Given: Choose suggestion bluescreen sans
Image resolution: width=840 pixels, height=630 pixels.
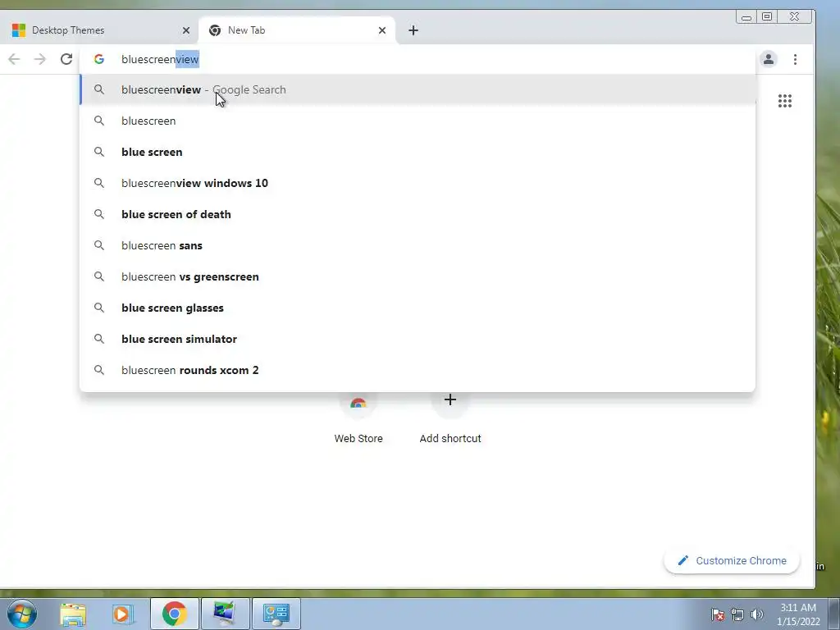Looking at the screenshot, I should [x=418, y=245].
